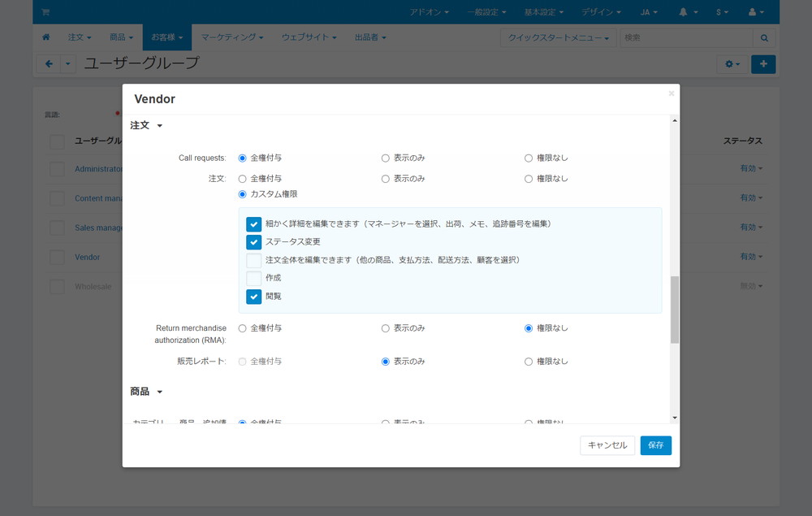The width and height of the screenshot is (812, 516).
Task: Select 権限なし for RMA row
Action: pyautogui.click(x=529, y=328)
